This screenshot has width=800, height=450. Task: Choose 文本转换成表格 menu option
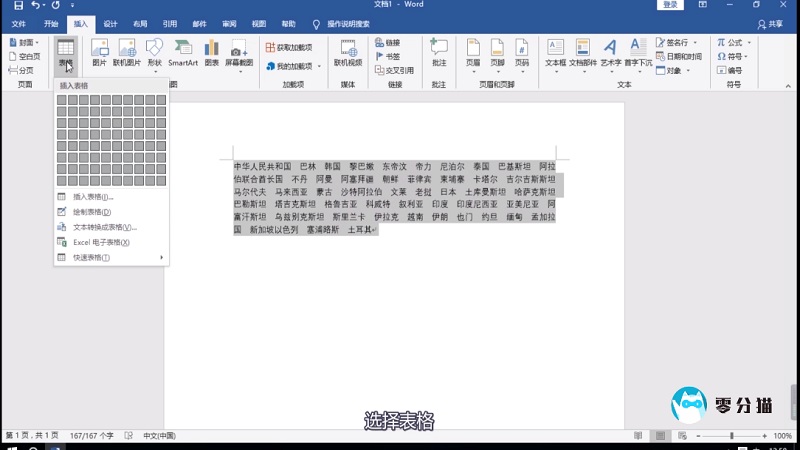click(x=104, y=227)
